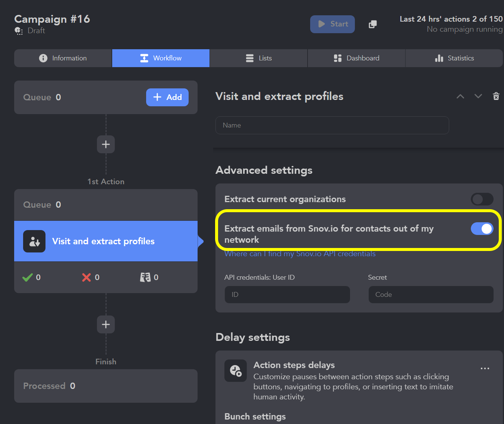Screen dimensions: 504x424
Task: Click the red X failed counter
Action: 91,277
